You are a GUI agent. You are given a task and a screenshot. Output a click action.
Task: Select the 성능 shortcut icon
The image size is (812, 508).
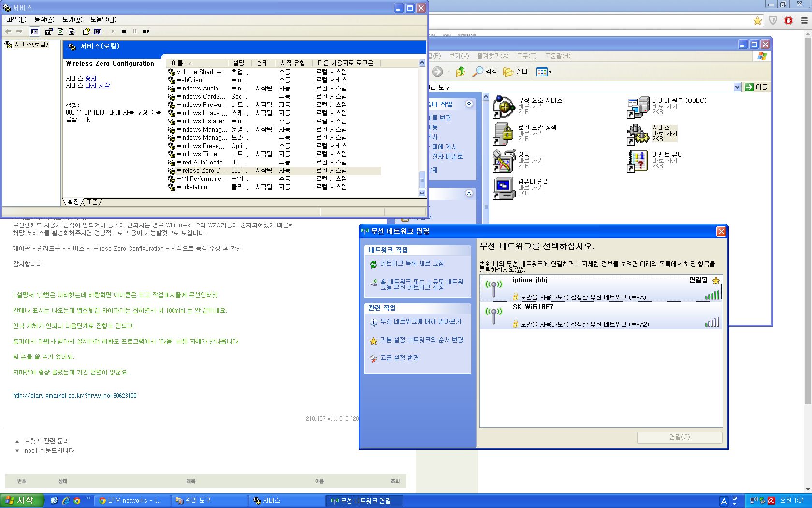click(503, 161)
